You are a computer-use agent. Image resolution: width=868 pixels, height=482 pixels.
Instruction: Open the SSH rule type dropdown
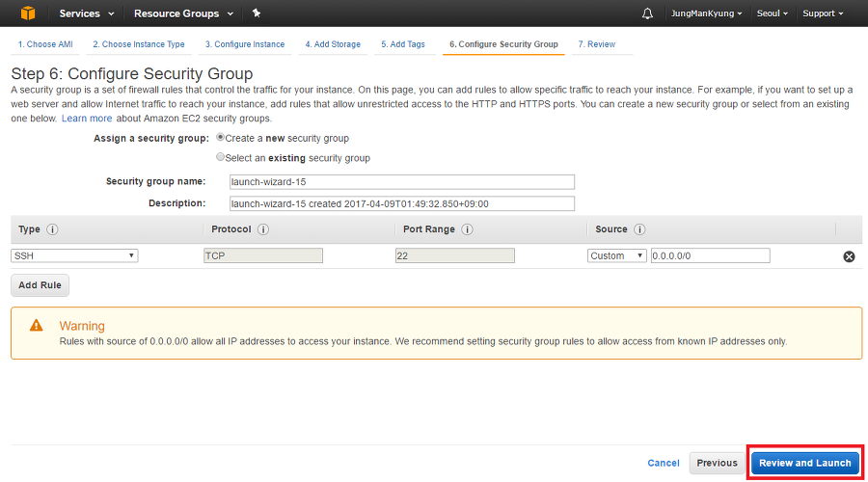point(74,255)
